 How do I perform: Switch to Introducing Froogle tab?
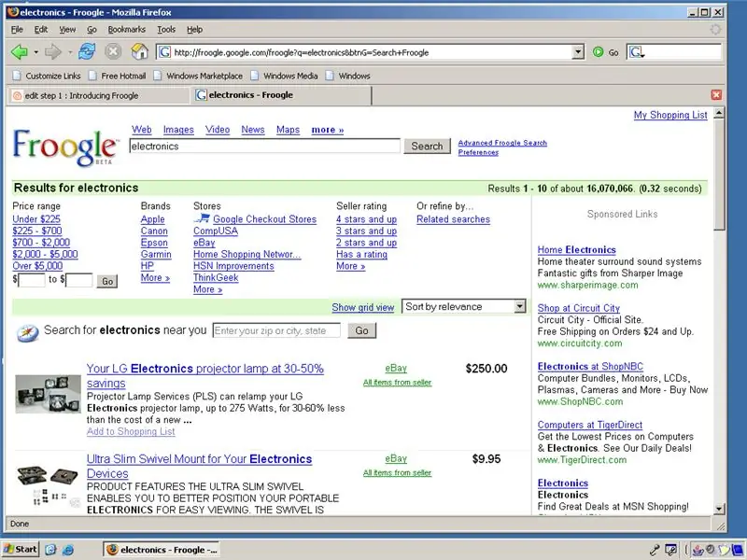98,96
